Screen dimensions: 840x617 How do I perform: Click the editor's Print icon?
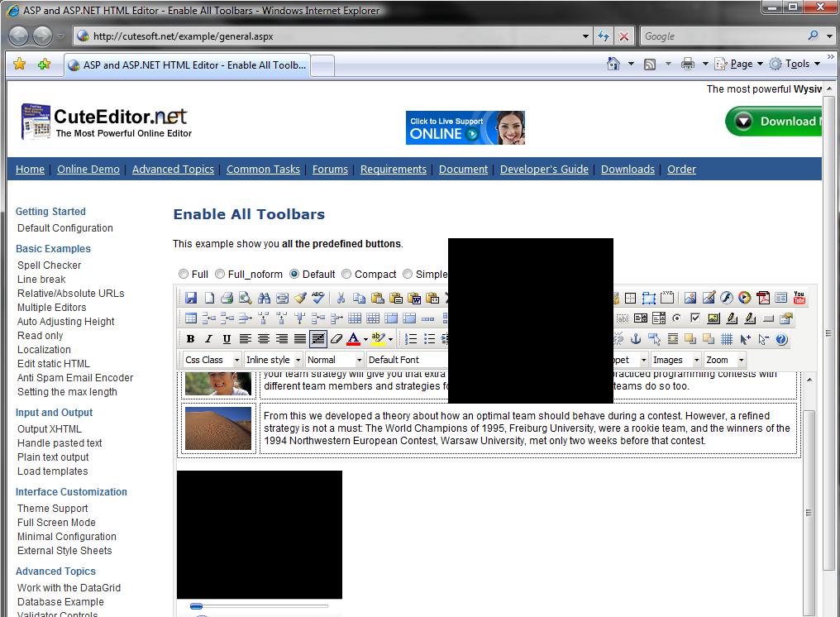[227, 298]
